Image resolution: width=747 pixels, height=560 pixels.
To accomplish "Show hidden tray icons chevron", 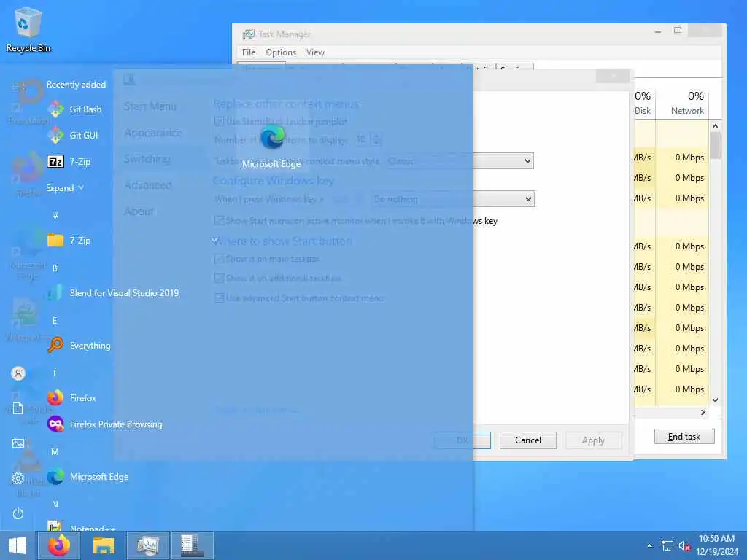I will (x=650, y=545).
